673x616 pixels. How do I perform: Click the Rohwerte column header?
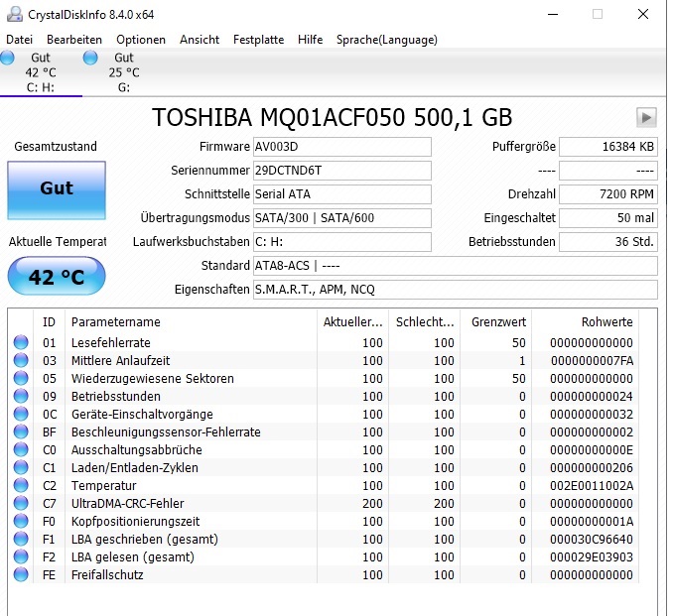586,321
